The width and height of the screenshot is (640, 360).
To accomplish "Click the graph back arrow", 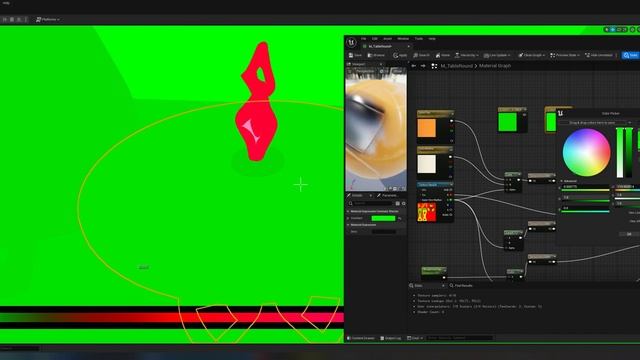I will (x=413, y=66).
